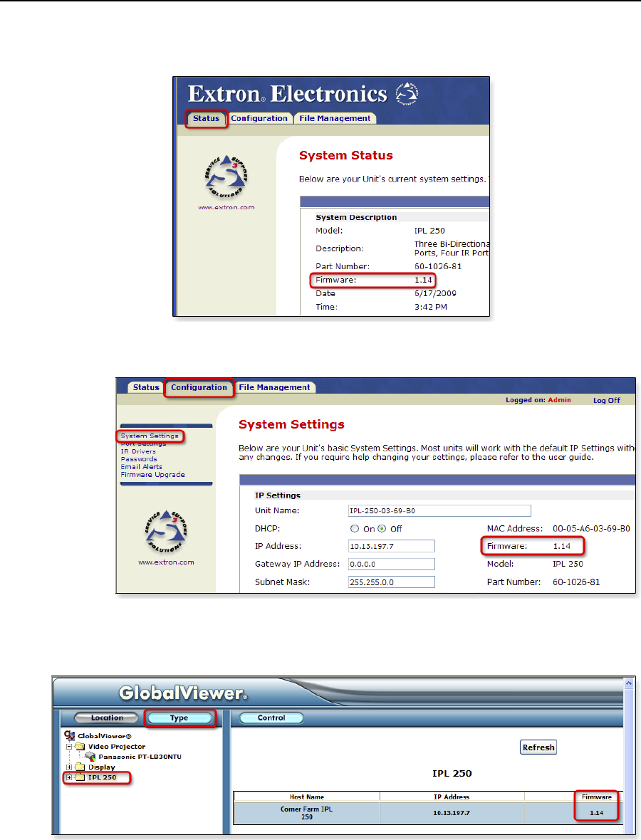Open File Management tab in top window
Image resolution: width=641 pixels, height=840 pixels.
(x=335, y=118)
